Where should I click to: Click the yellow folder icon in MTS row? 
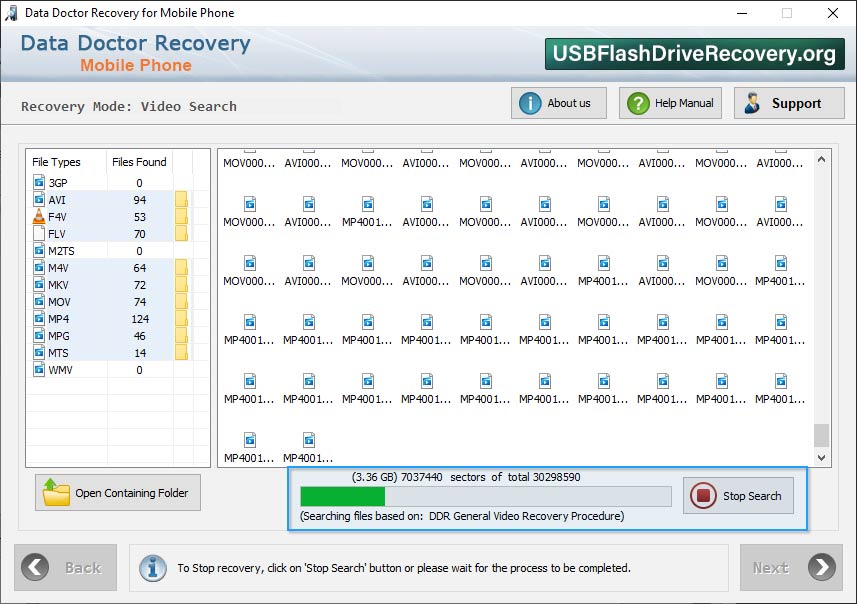(x=181, y=352)
